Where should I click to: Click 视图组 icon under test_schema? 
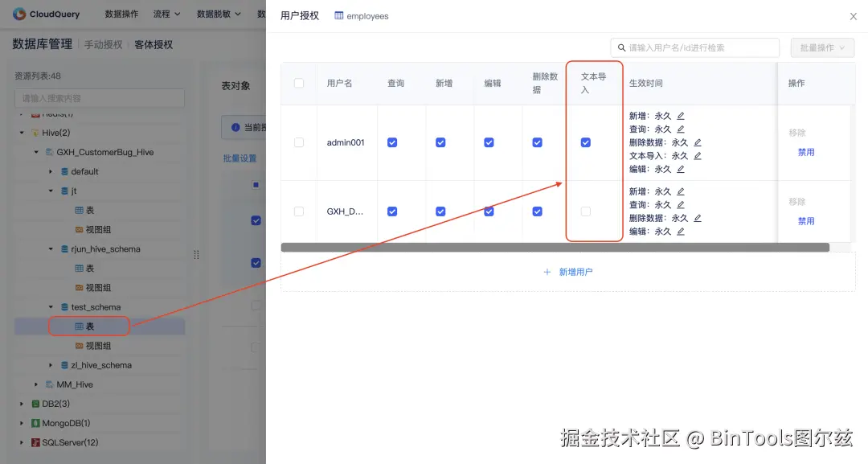coord(79,346)
